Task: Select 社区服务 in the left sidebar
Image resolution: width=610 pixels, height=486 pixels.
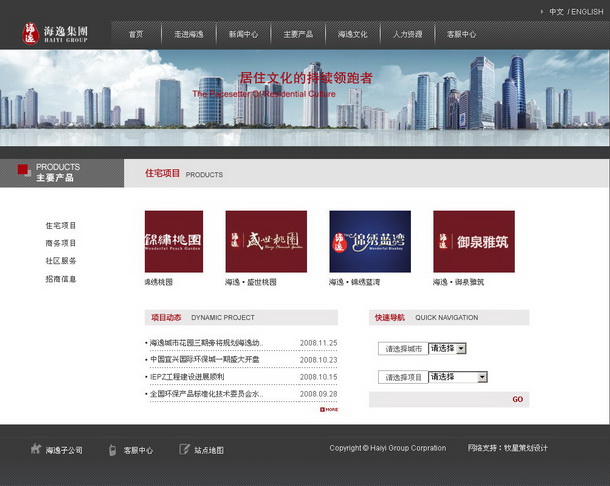Action: 61,261
